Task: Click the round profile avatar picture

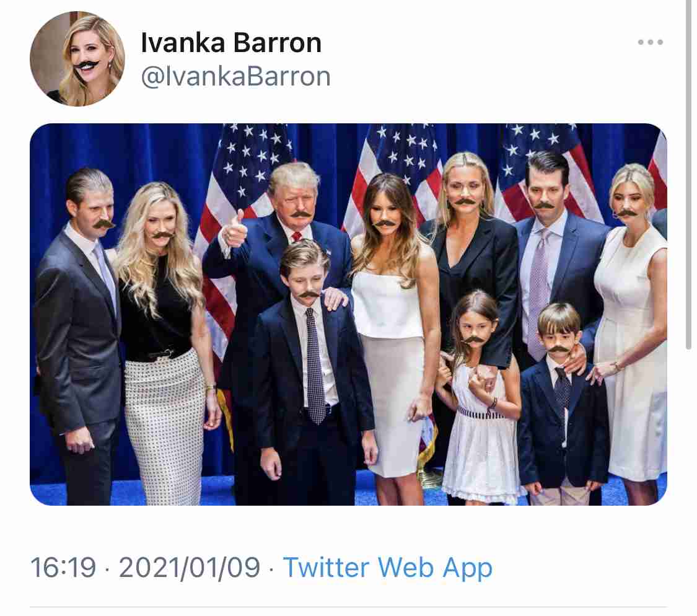Action: pyautogui.click(x=77, y=59)
